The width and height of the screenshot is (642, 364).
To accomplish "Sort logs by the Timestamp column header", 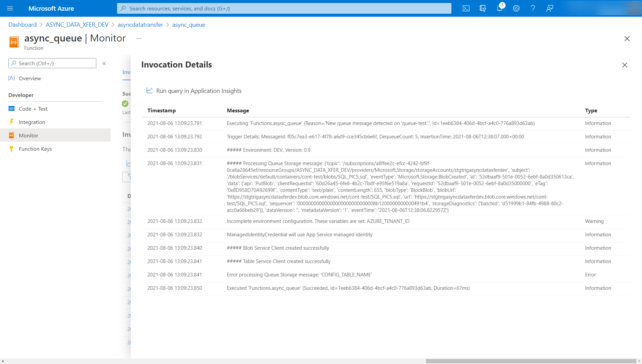I will pyautogui.click(x=162, y=110).
